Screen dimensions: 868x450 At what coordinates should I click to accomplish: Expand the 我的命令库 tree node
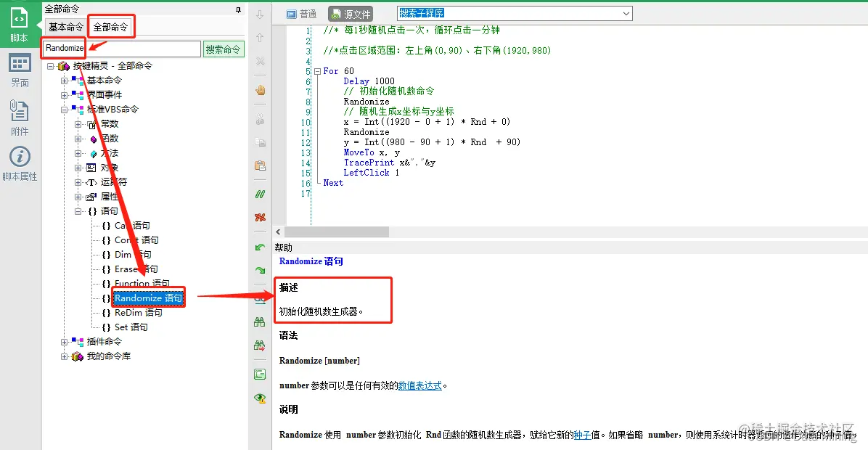point(64,356)
